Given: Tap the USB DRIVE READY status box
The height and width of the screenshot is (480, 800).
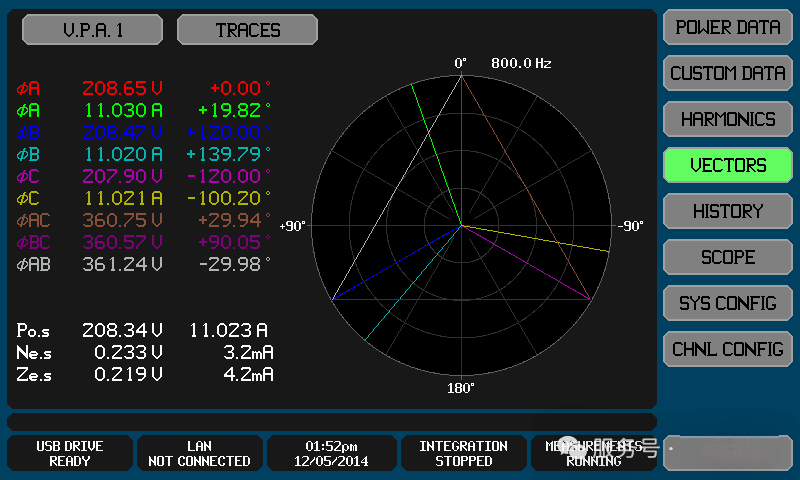Looking at the screenshot, I should click(70, 453).
